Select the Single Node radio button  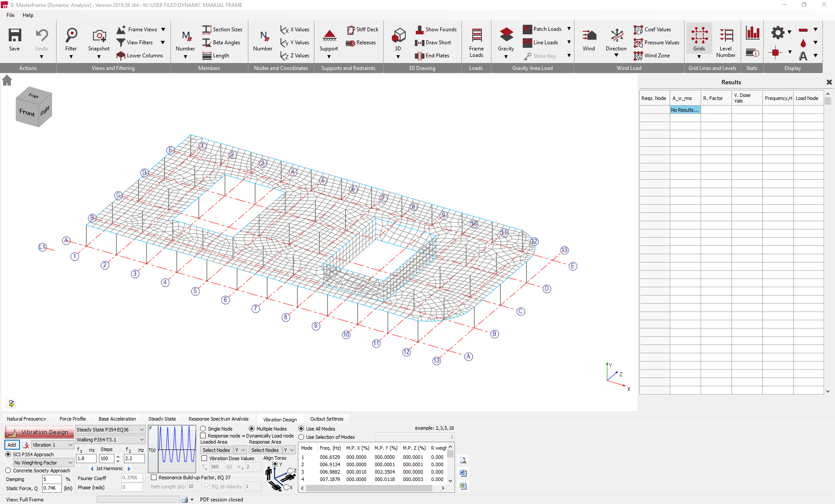tap(203, 429)
